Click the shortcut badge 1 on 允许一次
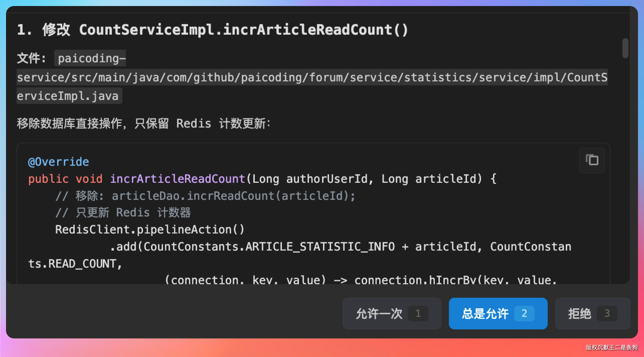This screenshot has height=357, width=644. pos(418,313)
